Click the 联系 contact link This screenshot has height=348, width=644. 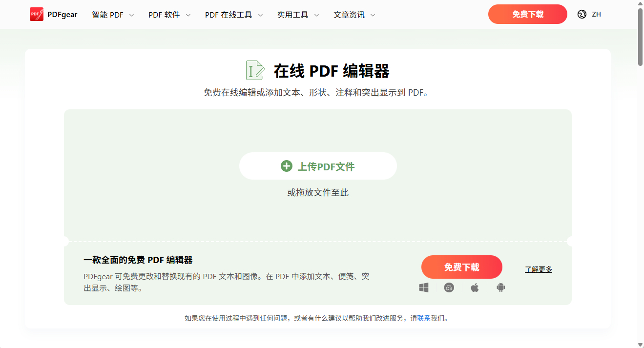423,317
